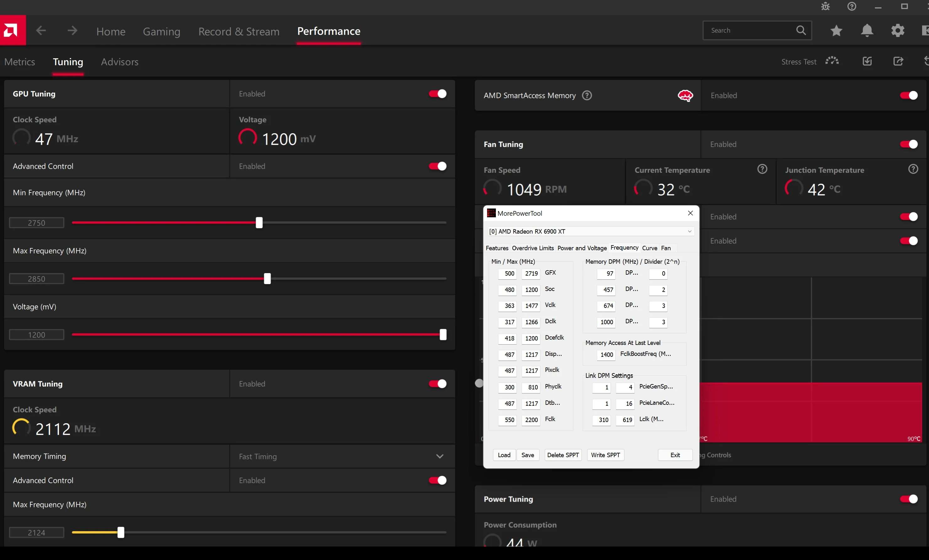The image size is (929, 560).
Task: Go back with the left arrow
Action: coord(41,30)
